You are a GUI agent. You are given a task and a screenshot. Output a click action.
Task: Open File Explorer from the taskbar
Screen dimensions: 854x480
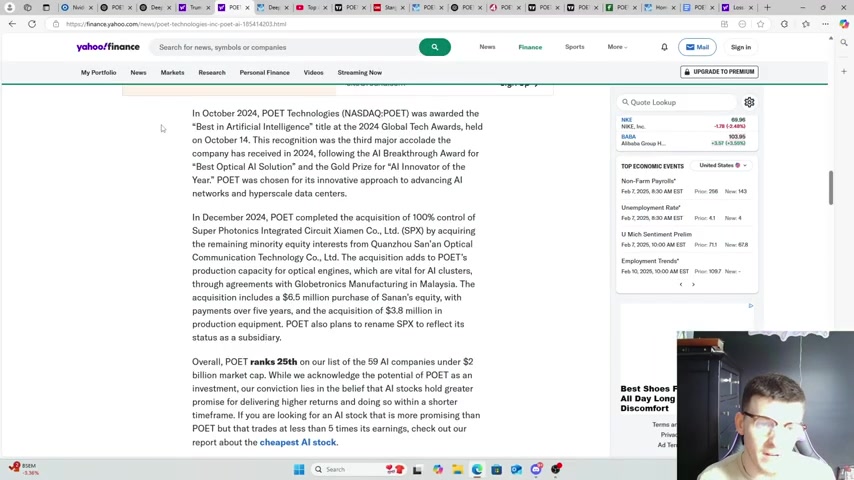click(458, 469)
